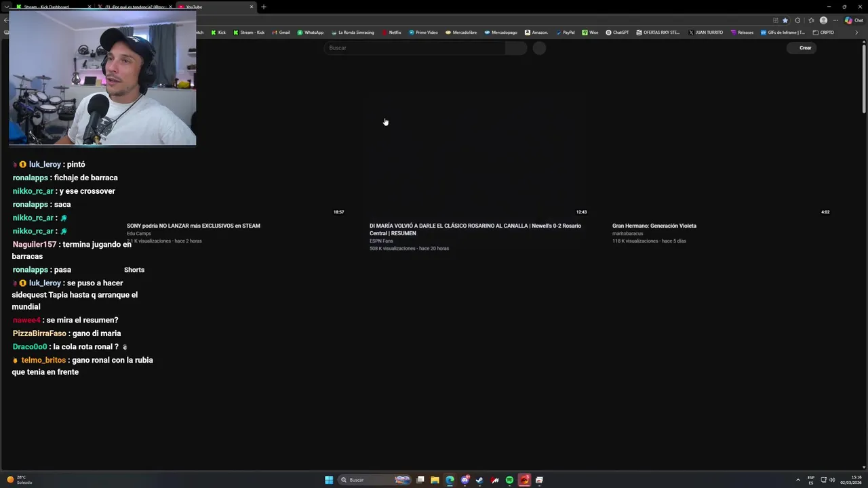Open network and volume quick settings

pos(827,480)
